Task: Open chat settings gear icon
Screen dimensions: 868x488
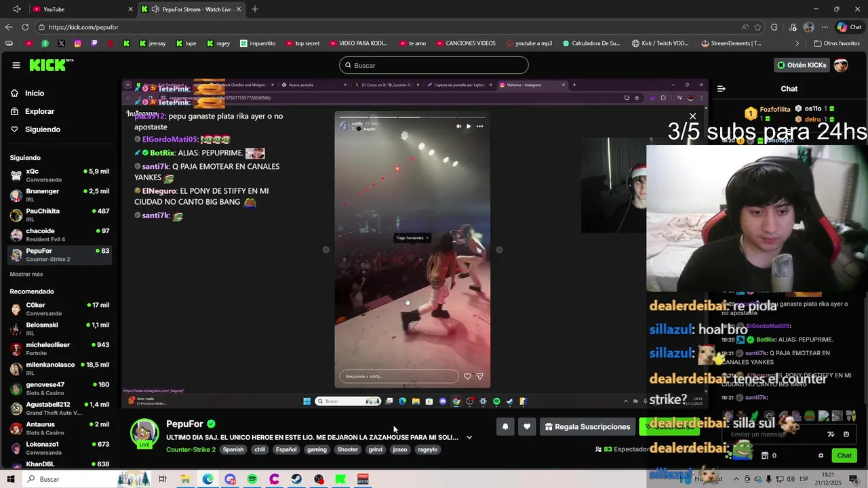Action: [x=821, y=455]
